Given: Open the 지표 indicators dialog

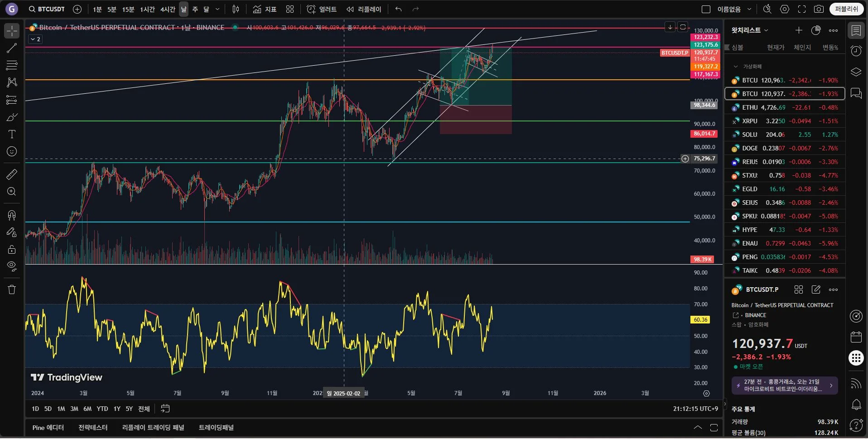Looking at the screenshot, I should pos(265,9).
